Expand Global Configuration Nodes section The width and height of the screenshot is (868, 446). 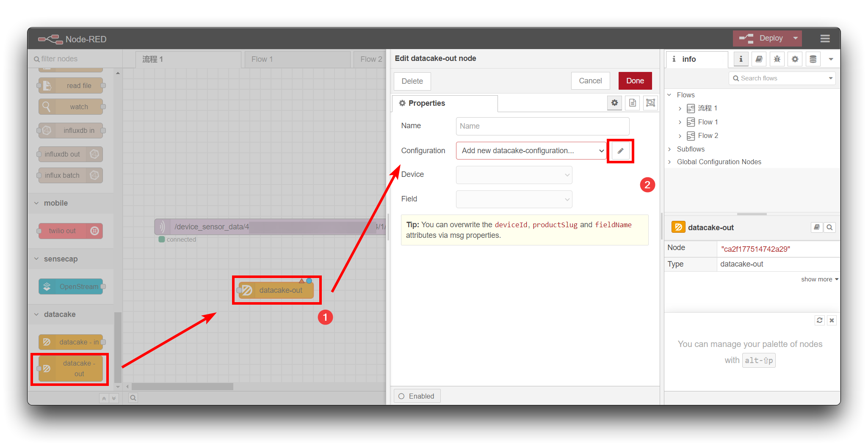coord(669,162)
